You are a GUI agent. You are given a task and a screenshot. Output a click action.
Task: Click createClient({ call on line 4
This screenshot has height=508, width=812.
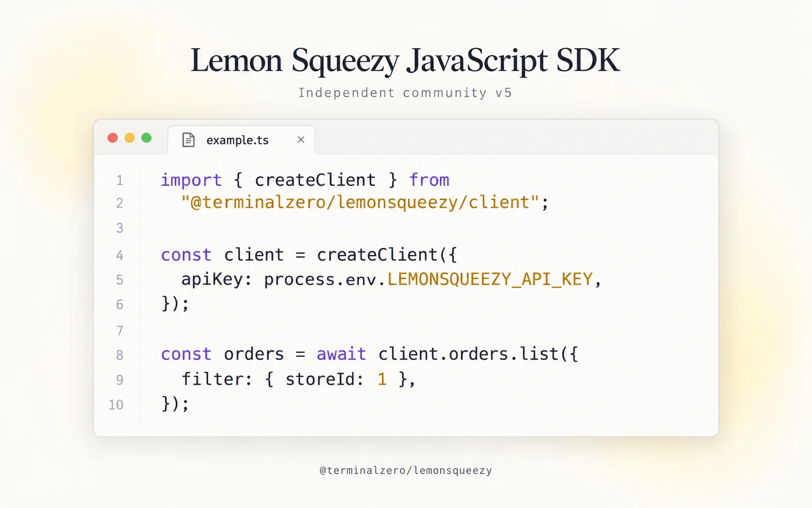(x=387, y=255)
